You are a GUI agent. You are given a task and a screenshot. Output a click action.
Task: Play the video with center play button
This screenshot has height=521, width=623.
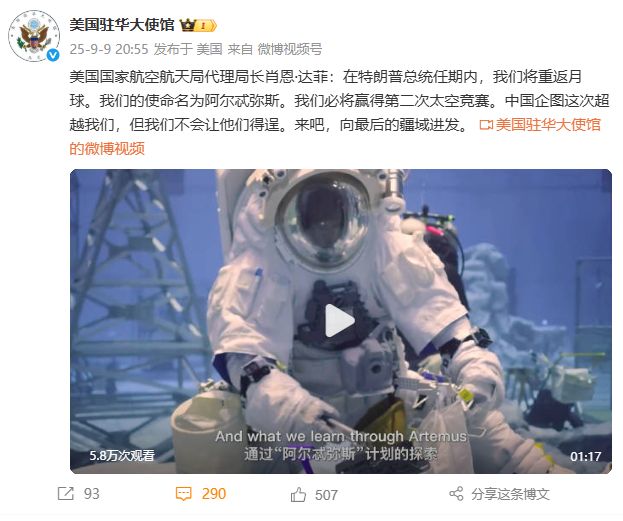tap(340, 320)
